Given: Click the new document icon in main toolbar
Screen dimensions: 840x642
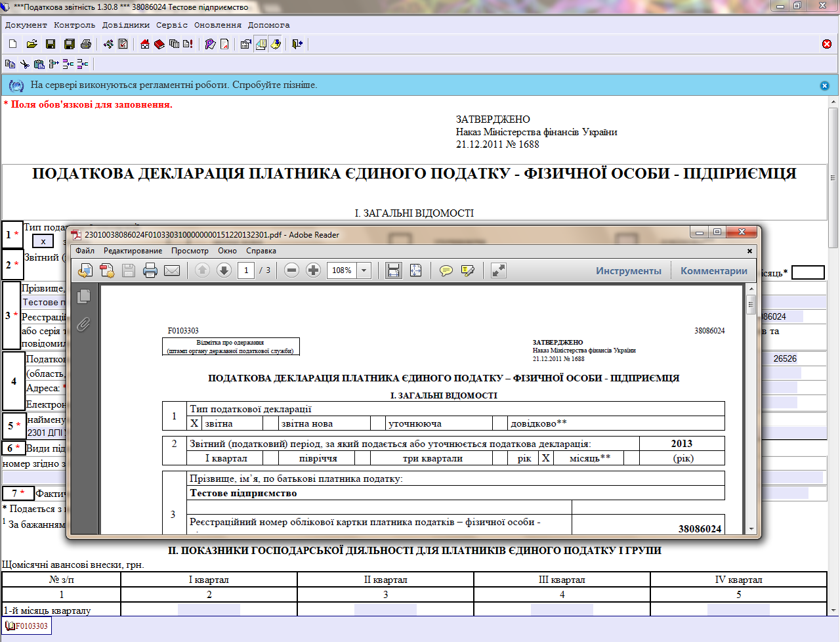Looking at the screenshot, I should pyautogui.click(x=13, y=44).
